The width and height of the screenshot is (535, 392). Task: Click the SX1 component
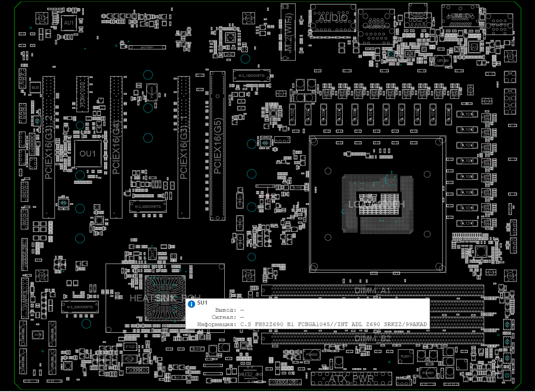[152, 254]
